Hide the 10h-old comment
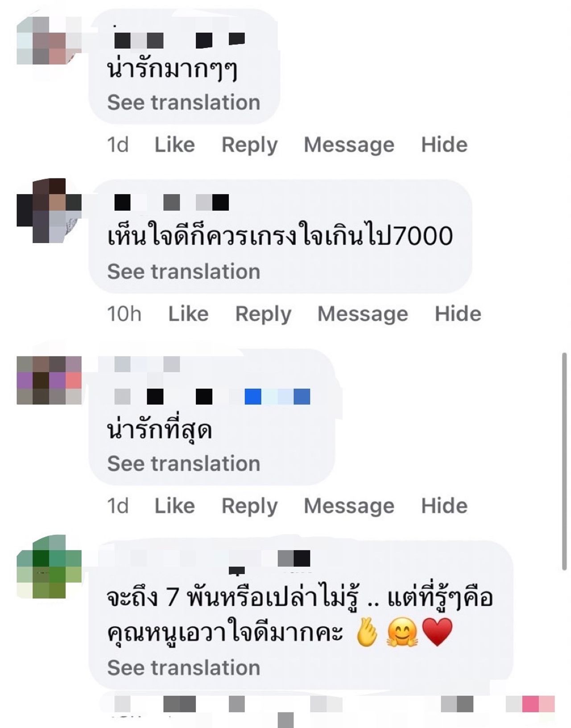Viewport: 571px width, 728px height. tap(458, 314)
